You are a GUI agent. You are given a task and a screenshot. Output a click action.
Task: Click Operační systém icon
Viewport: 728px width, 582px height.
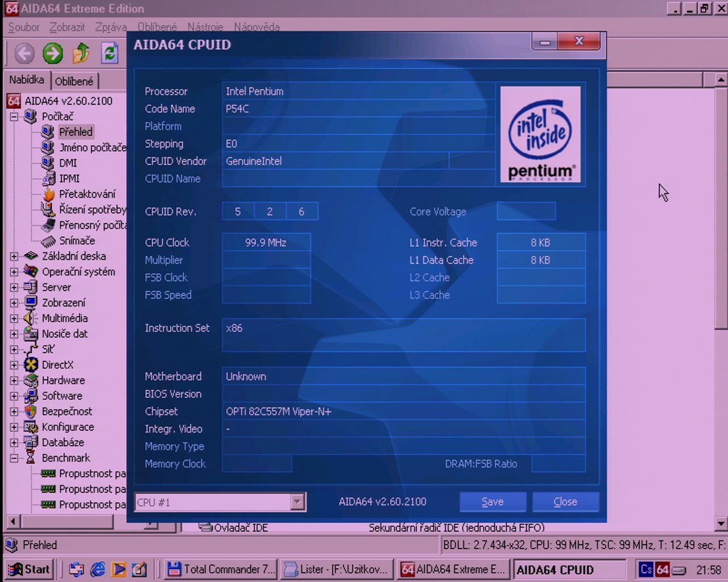(31, 272)
